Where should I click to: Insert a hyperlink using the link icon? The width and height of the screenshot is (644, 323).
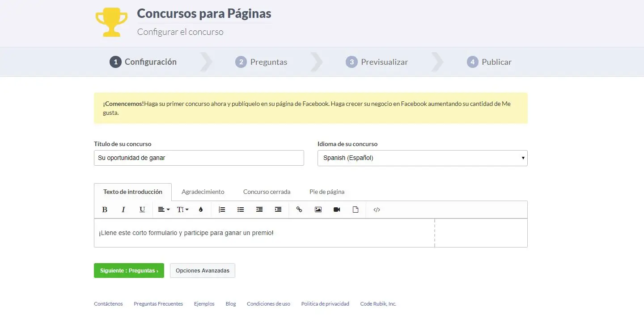pos(299,210)
